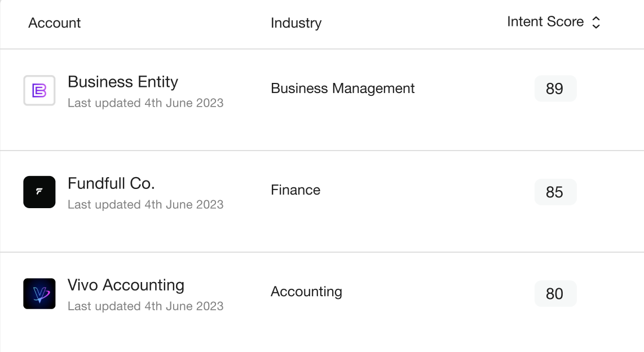Select the Finance industry cell
Viewport: 644px width, 352px height.
(x=295, y=190)
